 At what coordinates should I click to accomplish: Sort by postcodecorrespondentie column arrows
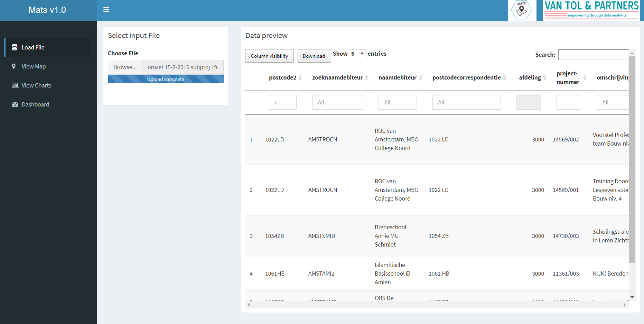tap(505, 78)
